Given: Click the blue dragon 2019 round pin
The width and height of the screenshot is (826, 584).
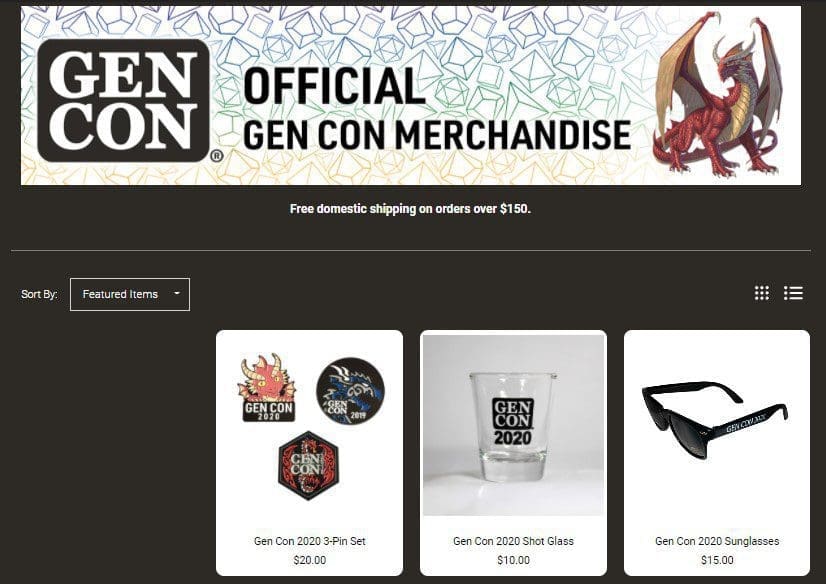Looking at the screenshot, I should click(x=350, y=391).
